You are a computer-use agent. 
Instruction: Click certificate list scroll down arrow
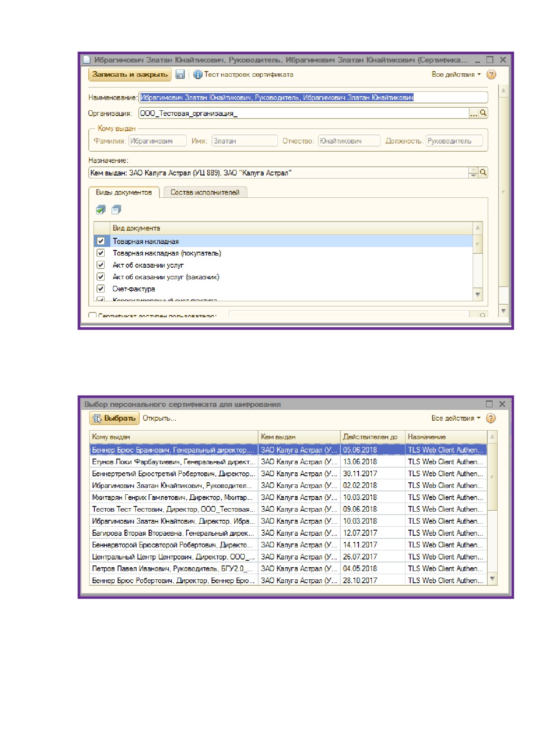click(492, 578)
